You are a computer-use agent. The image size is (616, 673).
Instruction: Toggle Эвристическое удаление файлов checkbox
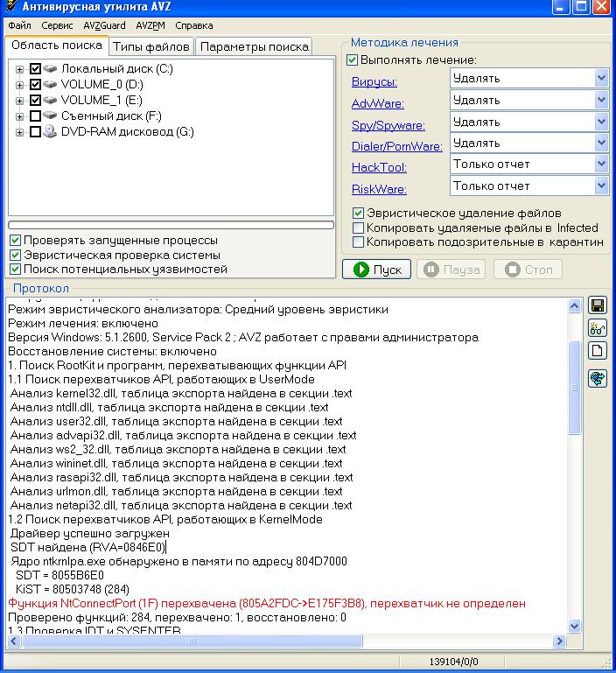(358, 214)
